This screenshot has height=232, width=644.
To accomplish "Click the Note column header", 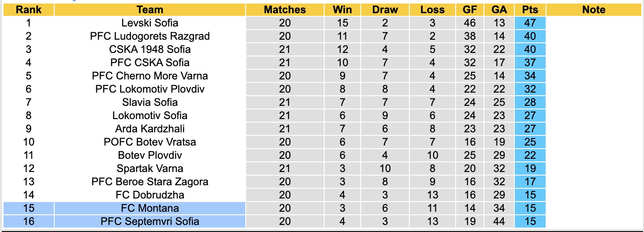I will click(594, 10).
